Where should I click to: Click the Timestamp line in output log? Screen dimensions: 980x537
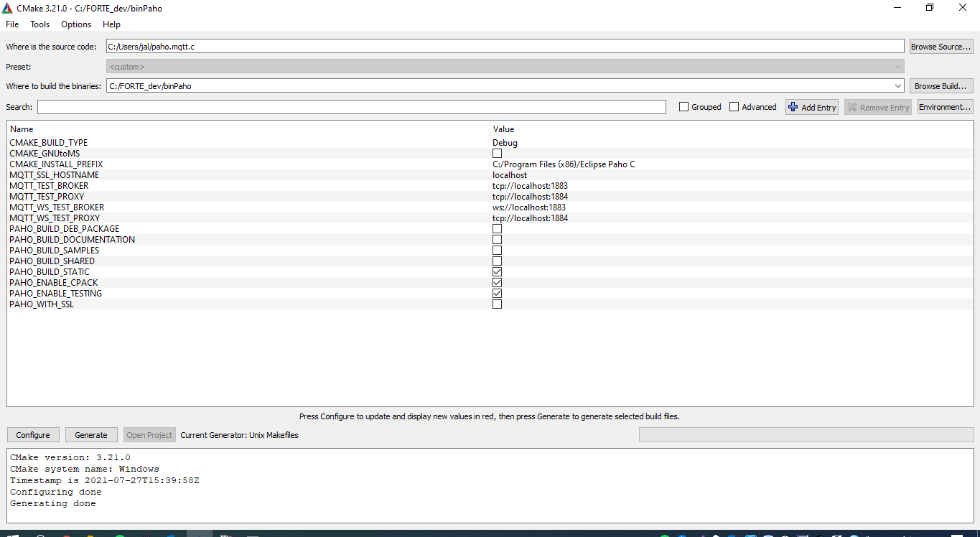(105, 481)
